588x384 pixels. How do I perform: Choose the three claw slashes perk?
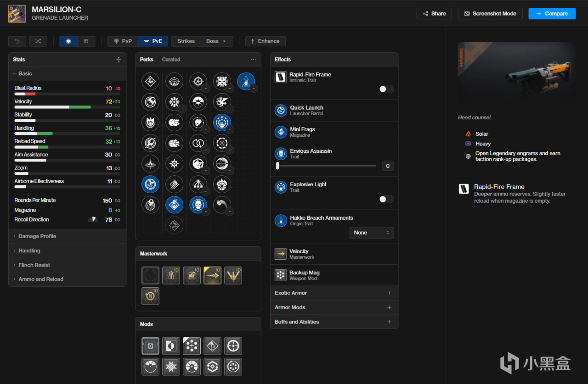(x=174, y=184)
